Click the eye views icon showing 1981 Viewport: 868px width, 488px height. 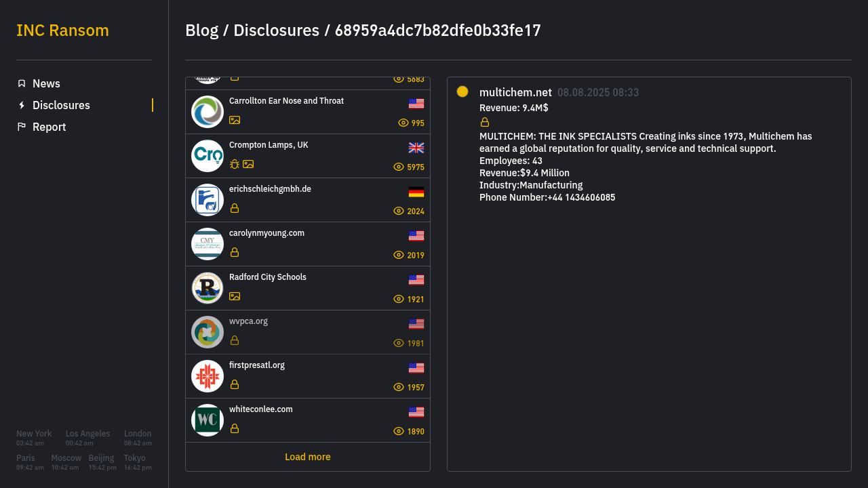pos(399,343)
